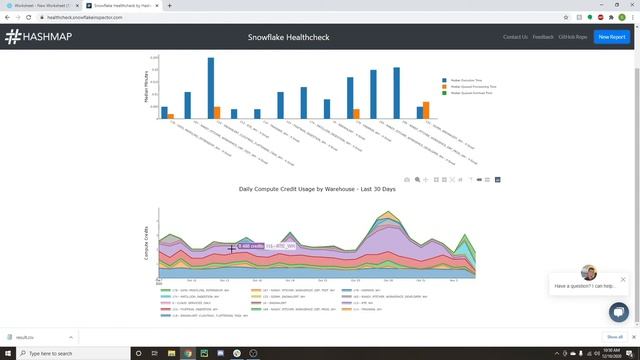Open the notification center icon
Screen dimensions: 640x360
[629, 353]
